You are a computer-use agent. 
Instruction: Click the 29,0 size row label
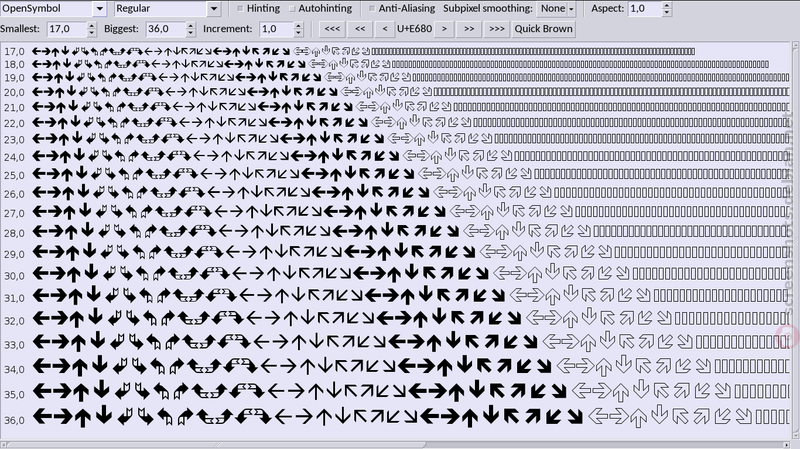tap(14, 254)
